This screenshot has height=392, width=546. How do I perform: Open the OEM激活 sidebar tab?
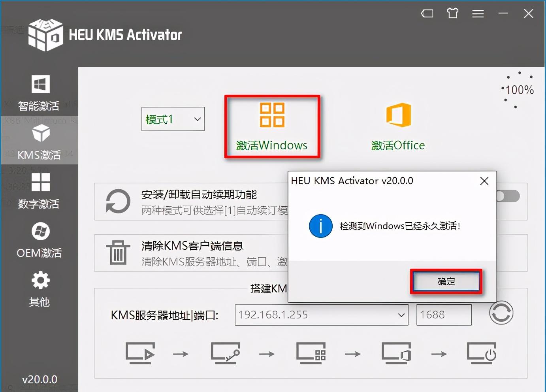(39, 240)
